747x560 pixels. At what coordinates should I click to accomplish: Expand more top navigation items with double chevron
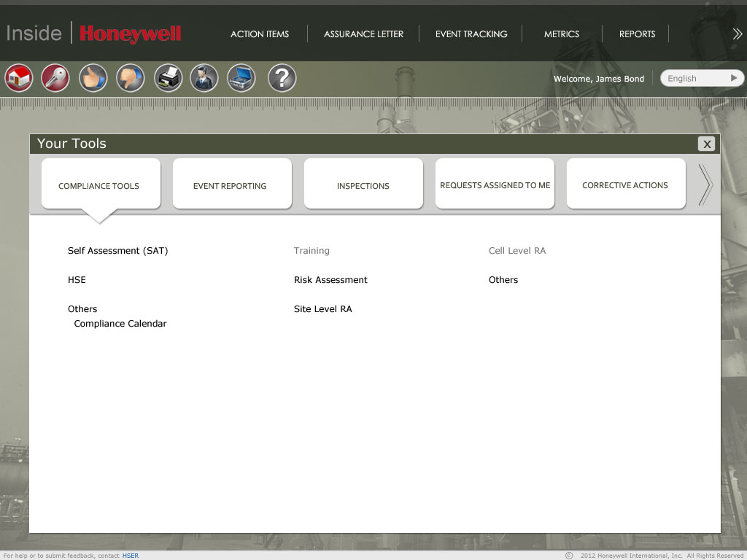pos(737,34)
